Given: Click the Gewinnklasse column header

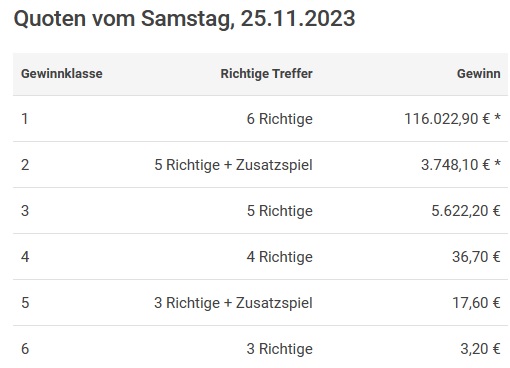Looking at the screenshot, I should [62, 74].
